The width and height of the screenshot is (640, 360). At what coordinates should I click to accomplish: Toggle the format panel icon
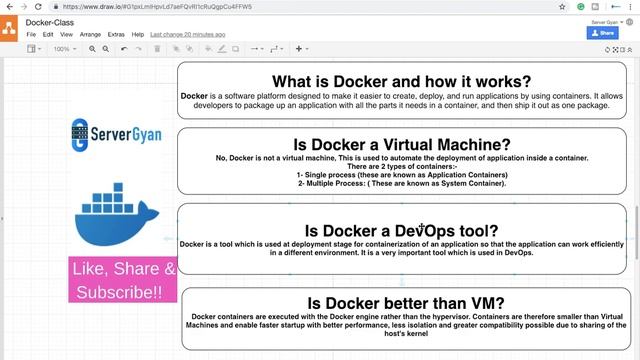pyautogui.click(x=622, y=50)
